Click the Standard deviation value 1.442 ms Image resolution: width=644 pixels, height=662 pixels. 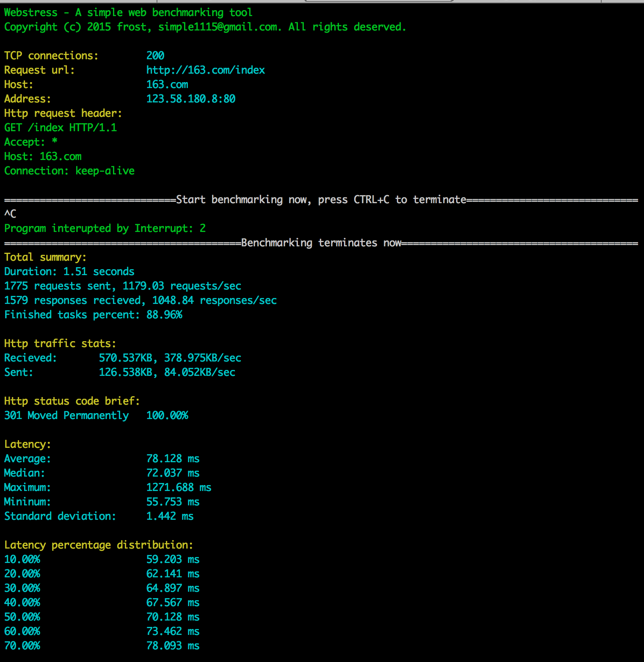tap(170, 516)
